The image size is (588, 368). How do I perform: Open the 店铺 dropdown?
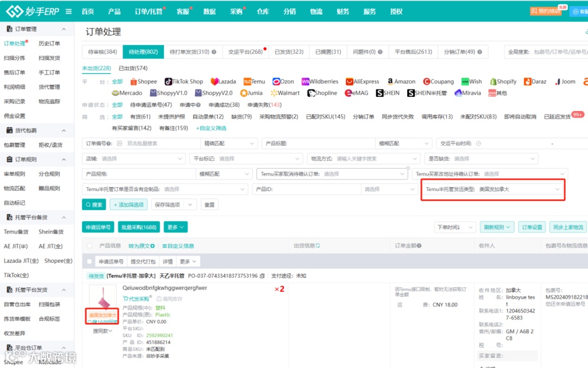(x=134, y=158)
